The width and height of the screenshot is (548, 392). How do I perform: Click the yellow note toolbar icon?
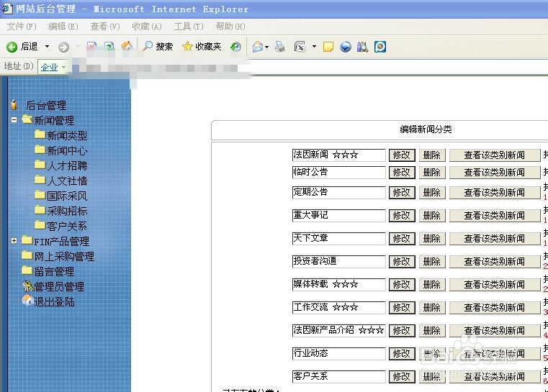pos(328,47)
